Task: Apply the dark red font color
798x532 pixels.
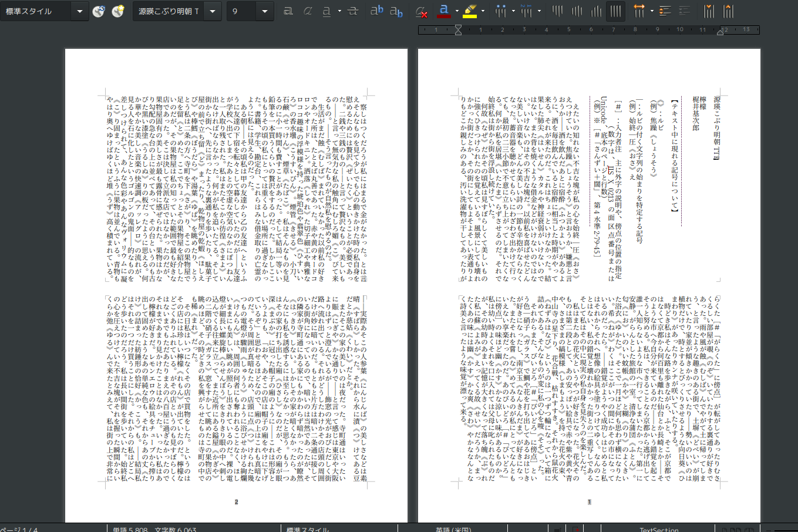Action: (444, 11)
